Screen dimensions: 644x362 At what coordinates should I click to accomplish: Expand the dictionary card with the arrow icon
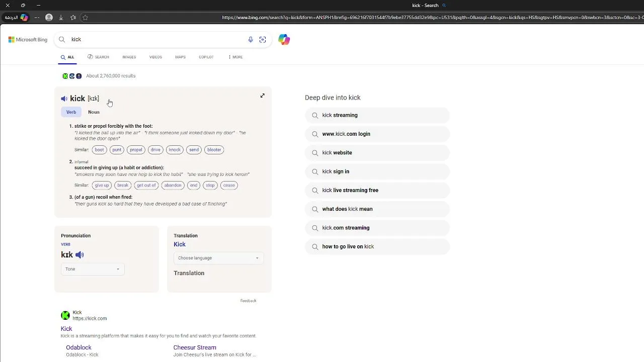pyautogui.click(x=262, y=96)
